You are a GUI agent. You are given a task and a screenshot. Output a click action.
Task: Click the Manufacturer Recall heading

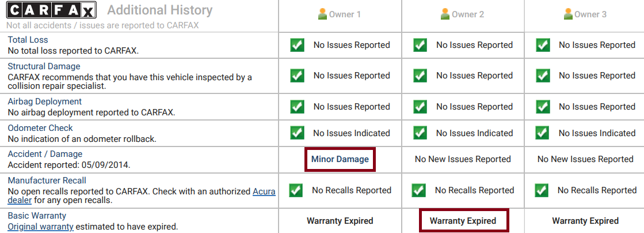(47, 181)
